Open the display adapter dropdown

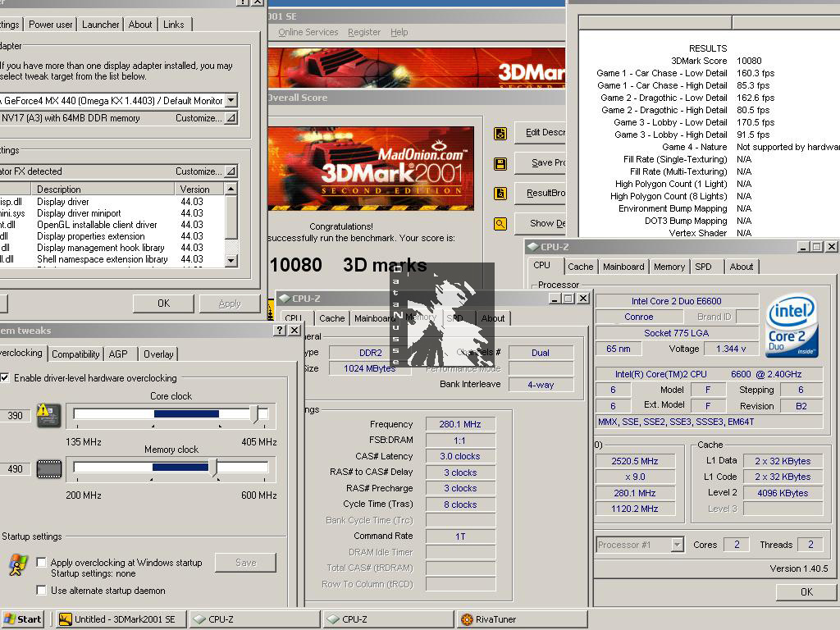(231, 100)
